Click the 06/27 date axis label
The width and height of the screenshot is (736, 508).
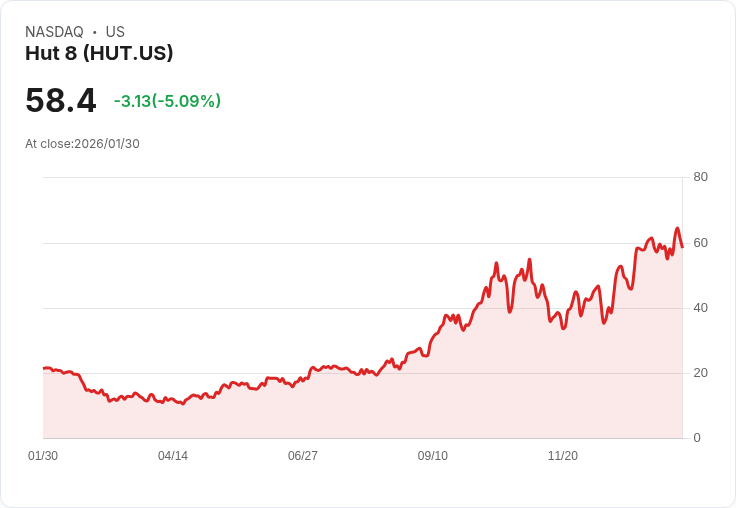point(303,456)
